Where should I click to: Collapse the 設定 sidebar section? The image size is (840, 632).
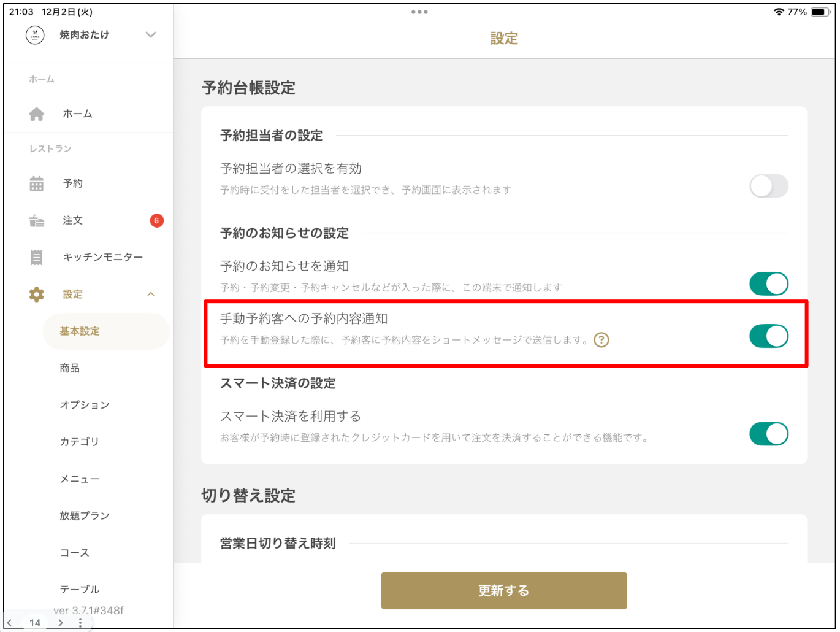point(151,294)
